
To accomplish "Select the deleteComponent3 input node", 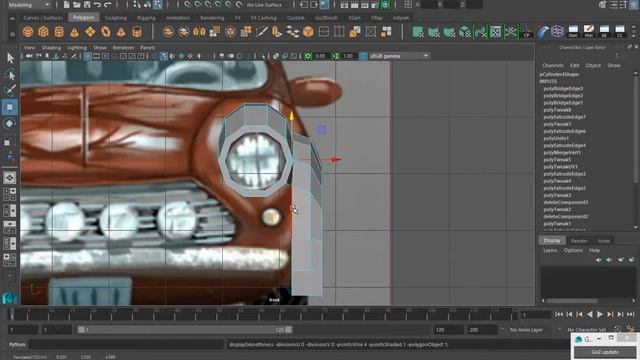I will click(566, 202).
